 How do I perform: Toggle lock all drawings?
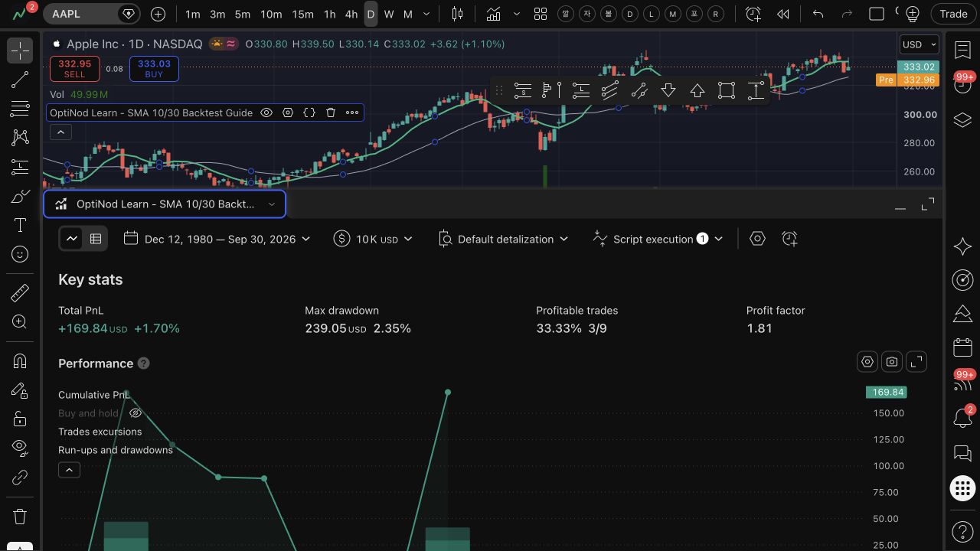tap(20, 419)
